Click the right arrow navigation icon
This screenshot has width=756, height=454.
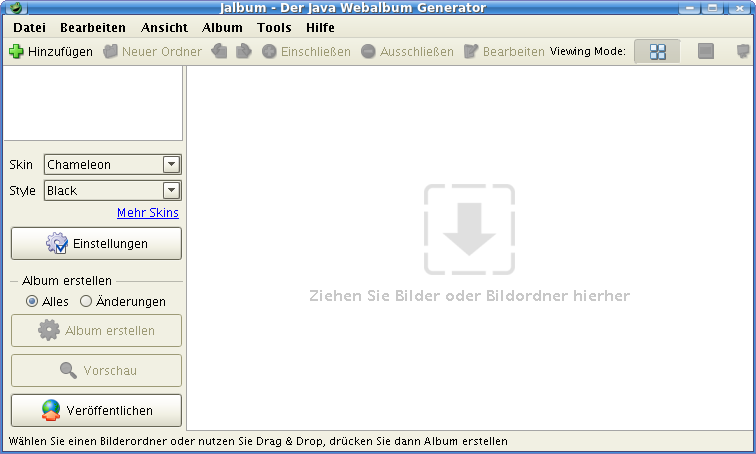tap(243, 51)
